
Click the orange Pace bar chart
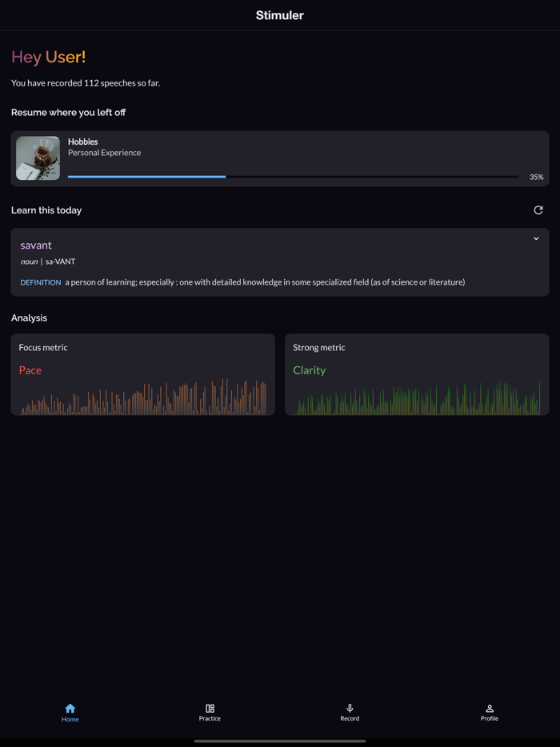click(x=144, y=398)
